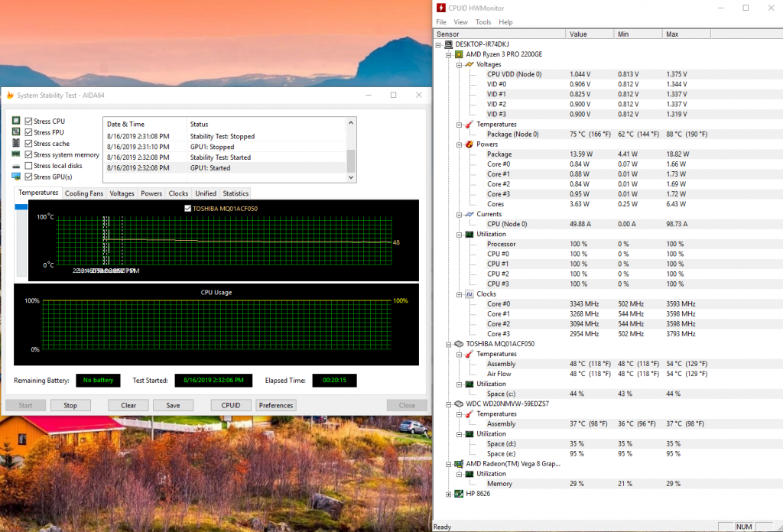Collapse the TOSHIBA MQ01ACF050 node
This screenshot has height=532, width=783.
pos(448,345)
